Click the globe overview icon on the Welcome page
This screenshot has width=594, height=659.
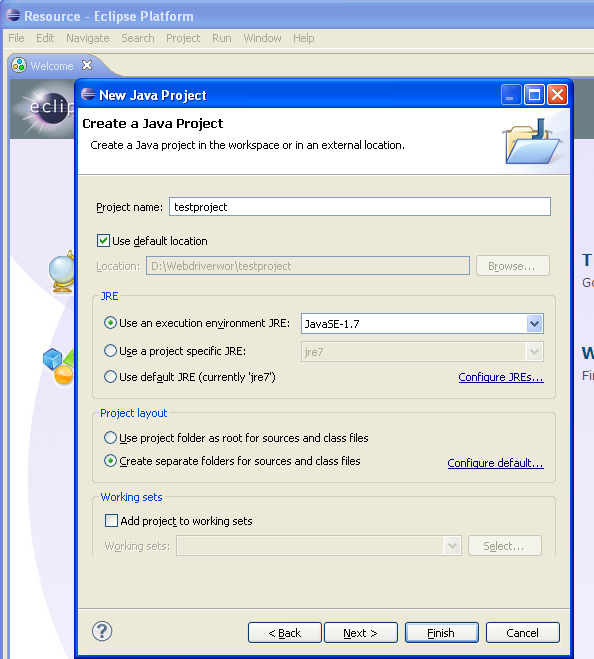coord(62,272)
